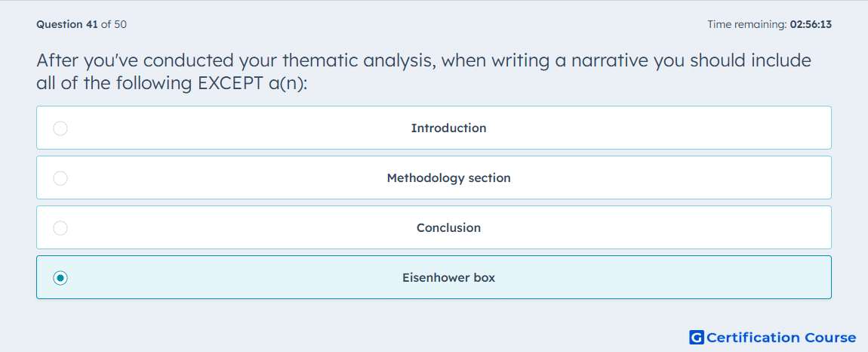Viewport: 868px width, 352px height.
Task: Click the Eisenhower box answer label
Action: point(448,278)
